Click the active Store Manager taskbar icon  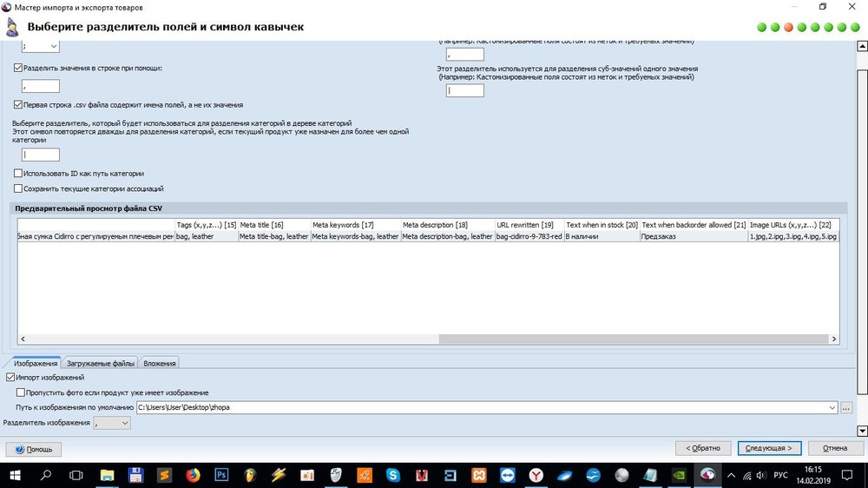click(x=707, y=475)
